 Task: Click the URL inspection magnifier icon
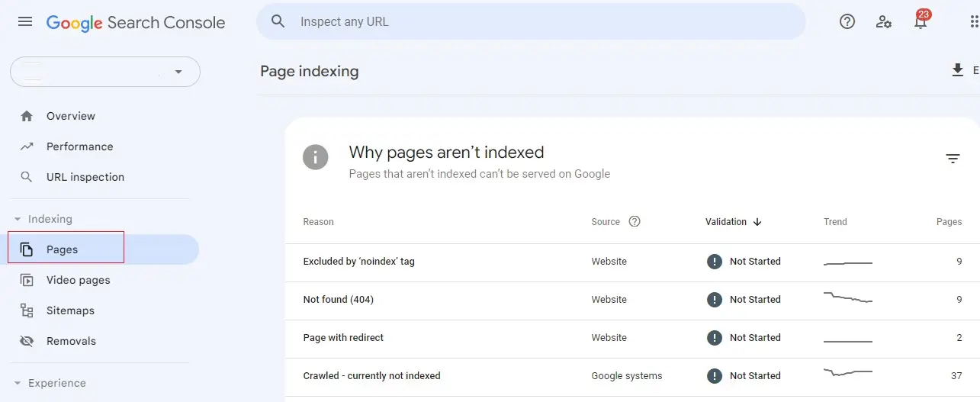27,177
